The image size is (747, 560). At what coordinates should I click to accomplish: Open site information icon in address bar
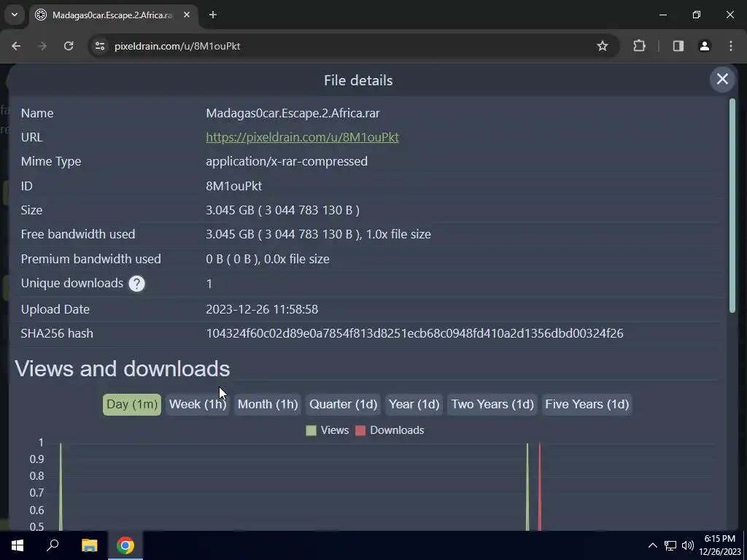tap(99, 46)
